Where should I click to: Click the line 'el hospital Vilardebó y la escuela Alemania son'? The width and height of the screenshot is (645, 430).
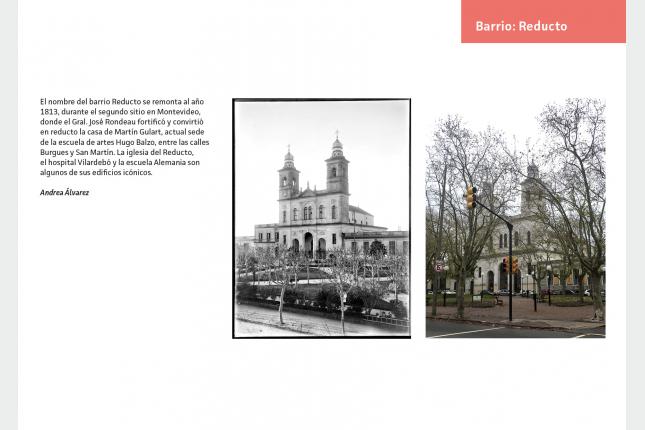pyautogui.click(x=120, y=163)
